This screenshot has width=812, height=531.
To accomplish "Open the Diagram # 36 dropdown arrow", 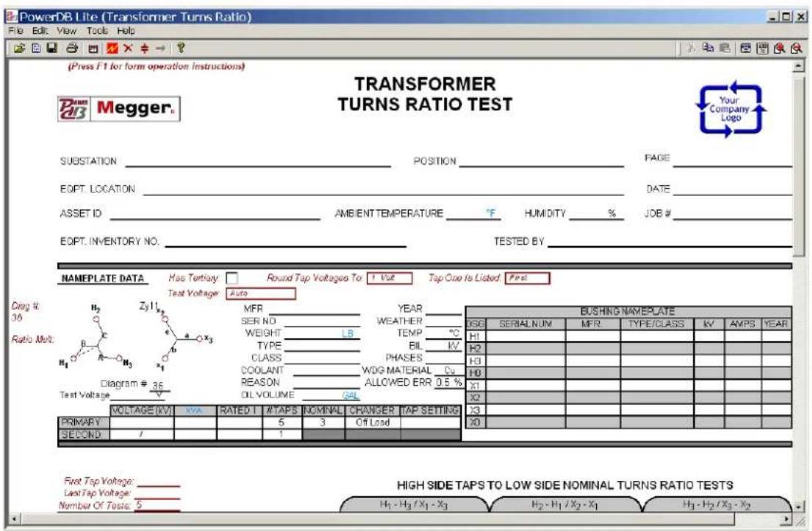I will point(159,394).
